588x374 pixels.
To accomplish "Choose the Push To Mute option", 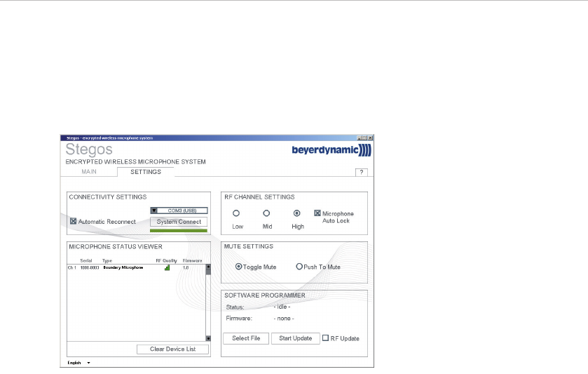I will pyautogui.click(x=299, y=266).
